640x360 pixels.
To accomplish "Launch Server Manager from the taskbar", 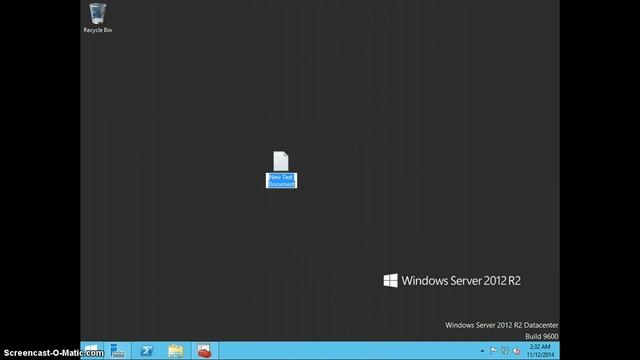I will point(118,351).
